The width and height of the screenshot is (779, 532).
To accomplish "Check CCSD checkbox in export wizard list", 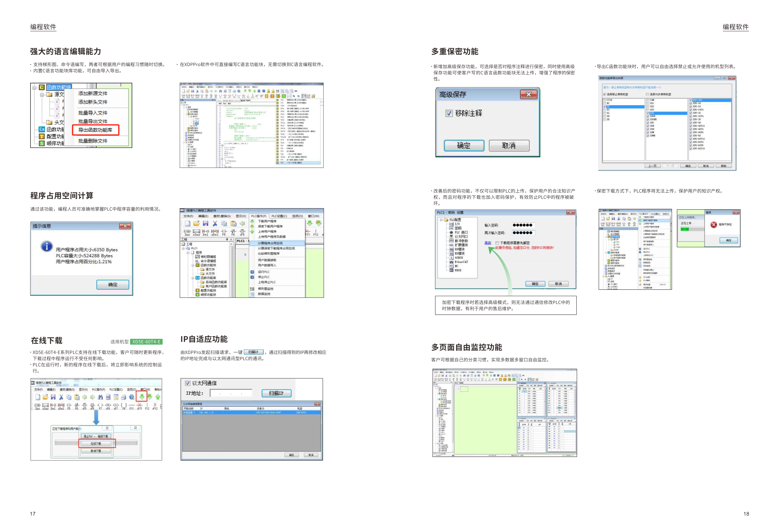I will tap(605, 100).
